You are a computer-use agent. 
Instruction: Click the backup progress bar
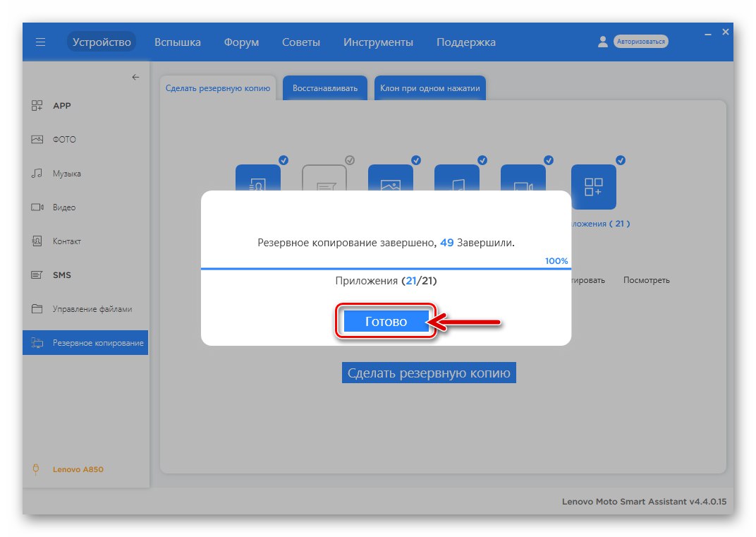click(386, 268)
